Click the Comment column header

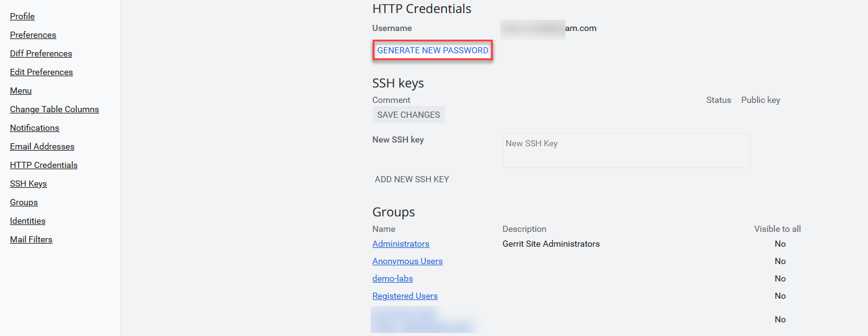(391, 100)
